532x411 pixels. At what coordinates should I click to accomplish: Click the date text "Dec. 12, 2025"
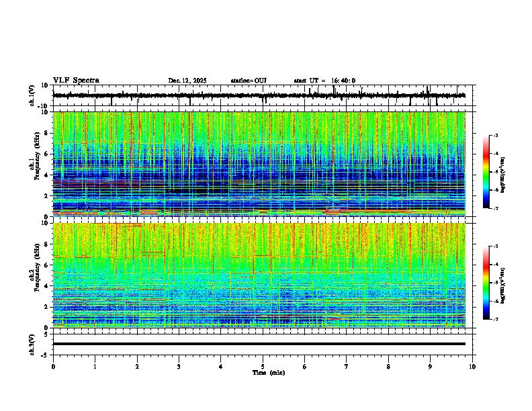point(187,81)
